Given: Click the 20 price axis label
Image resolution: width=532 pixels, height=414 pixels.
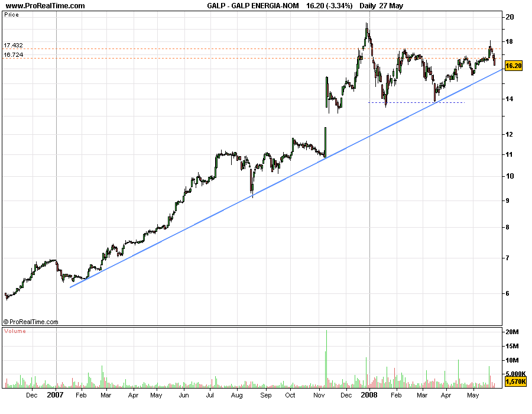Looking at the screenshot, I should [510, 17].
